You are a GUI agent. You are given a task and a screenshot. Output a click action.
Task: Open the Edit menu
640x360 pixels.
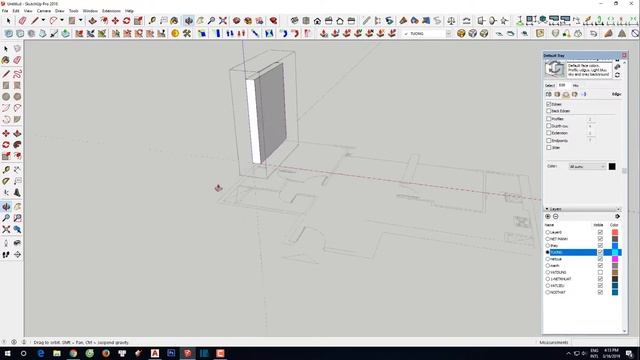pyautogui.click(x=16, y=11)
